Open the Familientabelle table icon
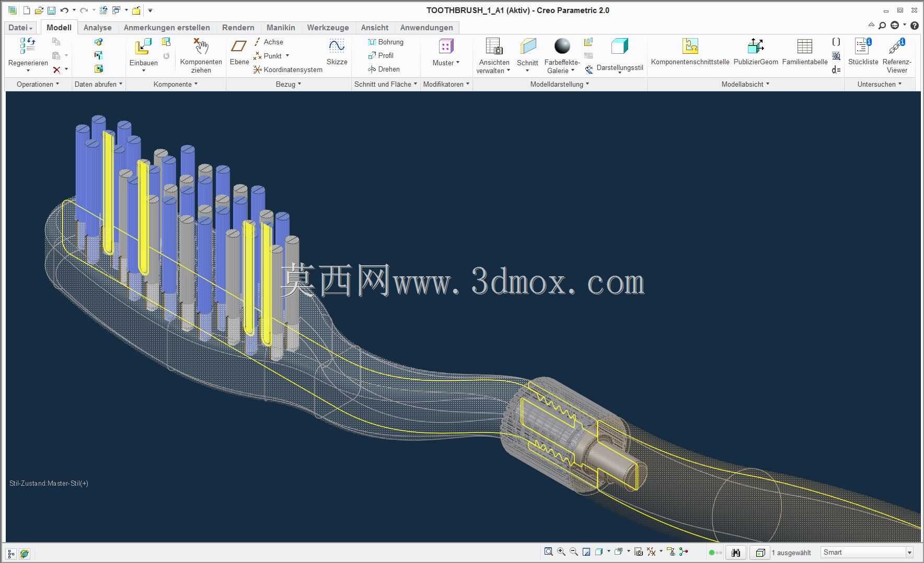Image resolution: width=924 pixels, height=563 pixels. [805, 46]
